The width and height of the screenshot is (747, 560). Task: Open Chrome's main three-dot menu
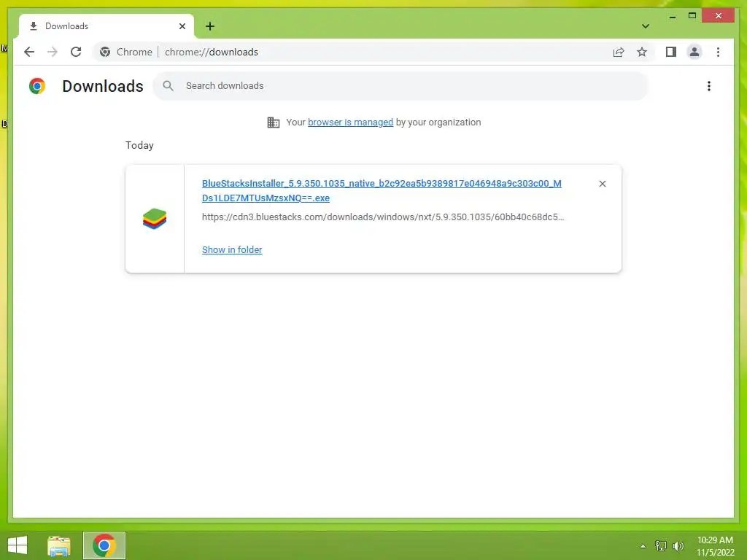pos(718,52)
